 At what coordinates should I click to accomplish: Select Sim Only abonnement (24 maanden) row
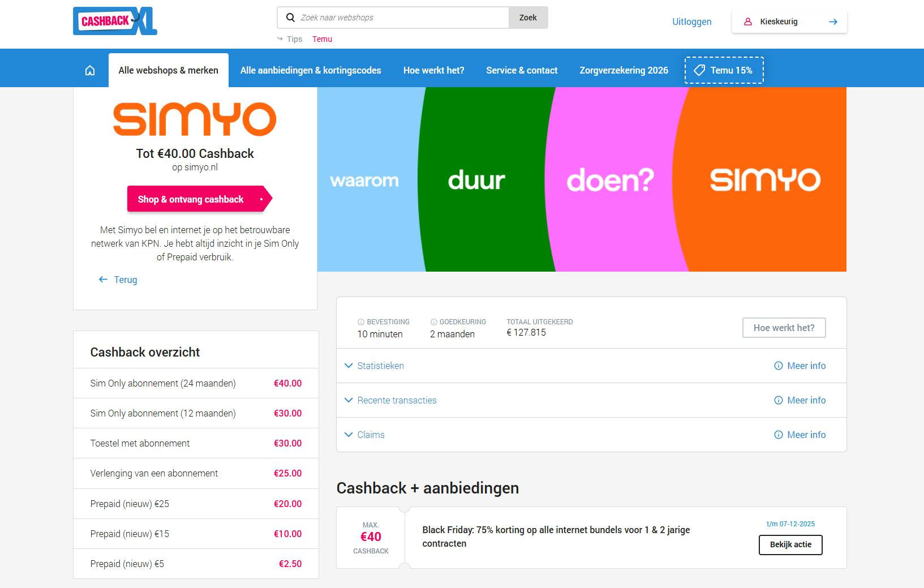coord(196,383)
